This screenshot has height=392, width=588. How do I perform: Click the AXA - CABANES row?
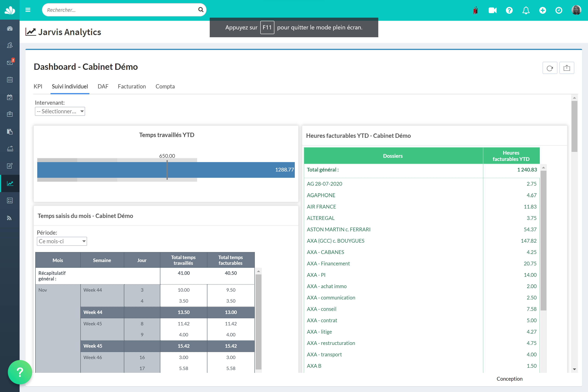click(x=422, y=252)
